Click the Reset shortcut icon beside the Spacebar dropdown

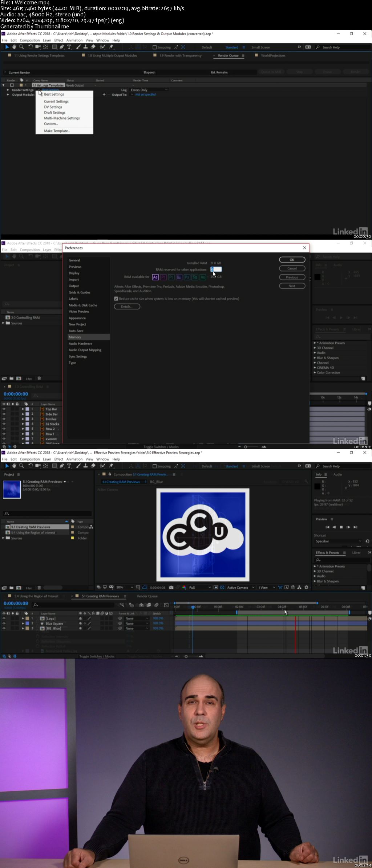click(367, 541)
